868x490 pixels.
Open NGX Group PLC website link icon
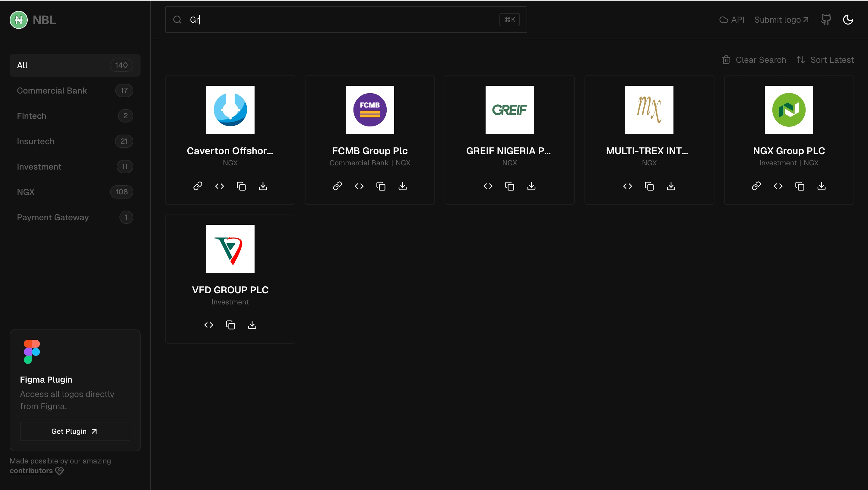756,186
